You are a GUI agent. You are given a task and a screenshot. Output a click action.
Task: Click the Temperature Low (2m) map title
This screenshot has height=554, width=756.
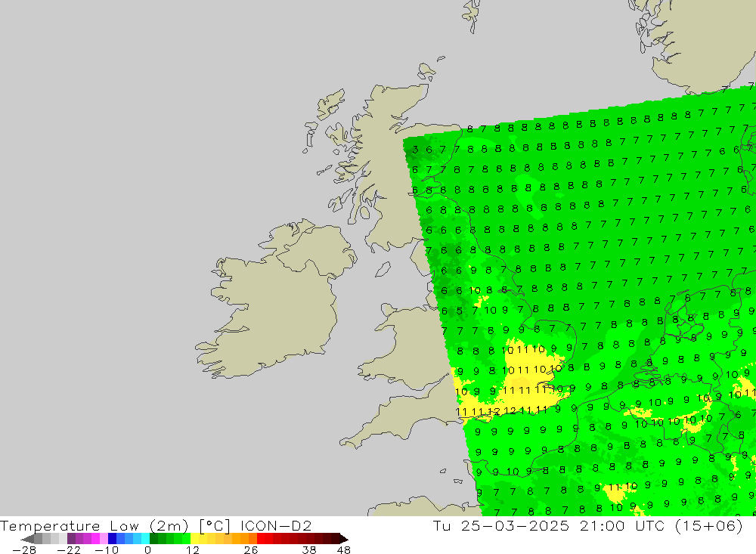click(x=94, y=525)
